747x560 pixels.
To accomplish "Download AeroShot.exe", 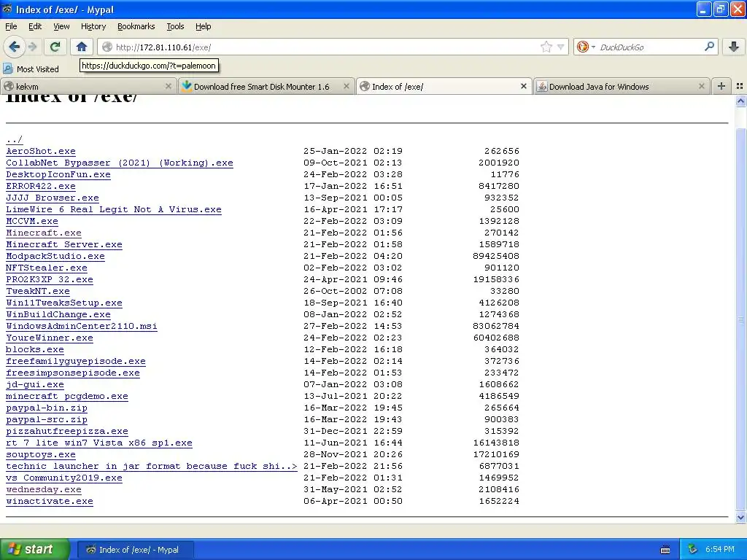I will click(41, 151).
